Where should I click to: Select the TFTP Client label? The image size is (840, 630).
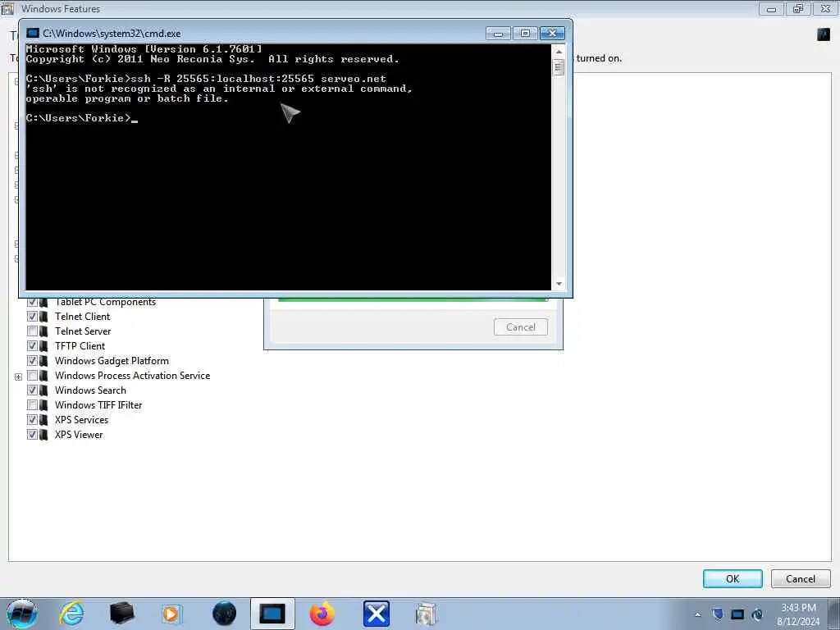(x=80, y=346)
